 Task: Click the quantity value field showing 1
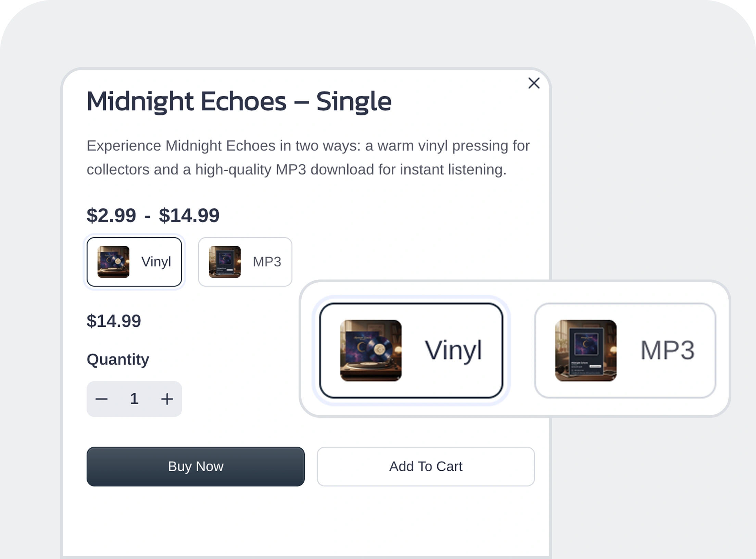[x=134, y=399]
